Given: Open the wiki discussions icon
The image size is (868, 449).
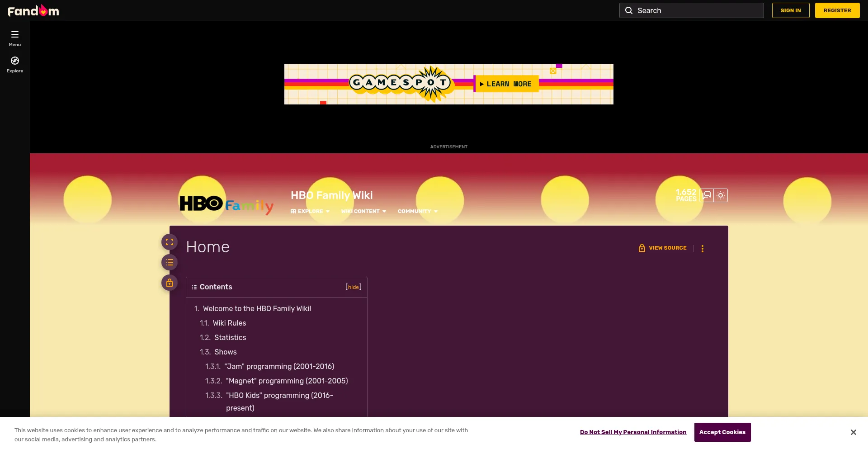Looking at the screenshot, I should point(707,195).
